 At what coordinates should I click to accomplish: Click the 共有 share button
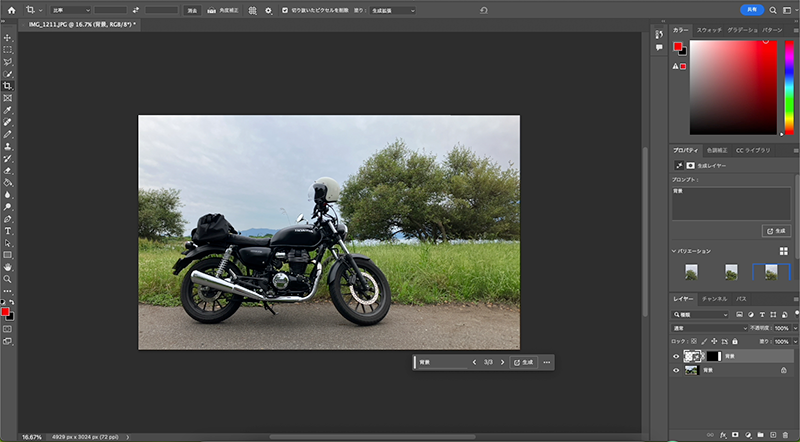pyautogui.click(x=752, y=10)
